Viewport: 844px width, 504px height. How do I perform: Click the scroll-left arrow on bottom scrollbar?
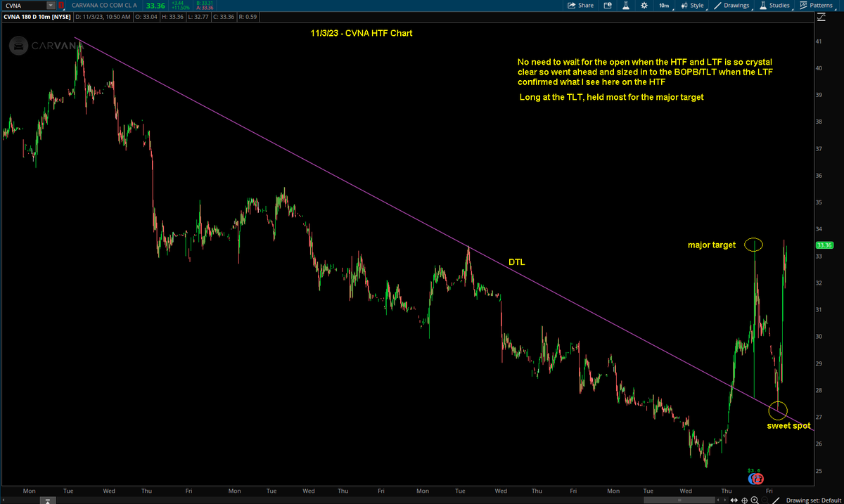[x=4, y=500]
